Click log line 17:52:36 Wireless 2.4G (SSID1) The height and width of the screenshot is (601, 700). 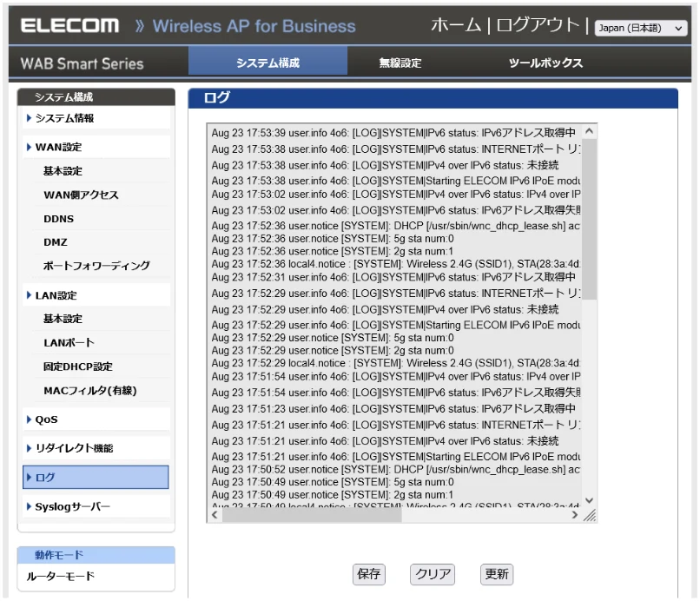395,264
